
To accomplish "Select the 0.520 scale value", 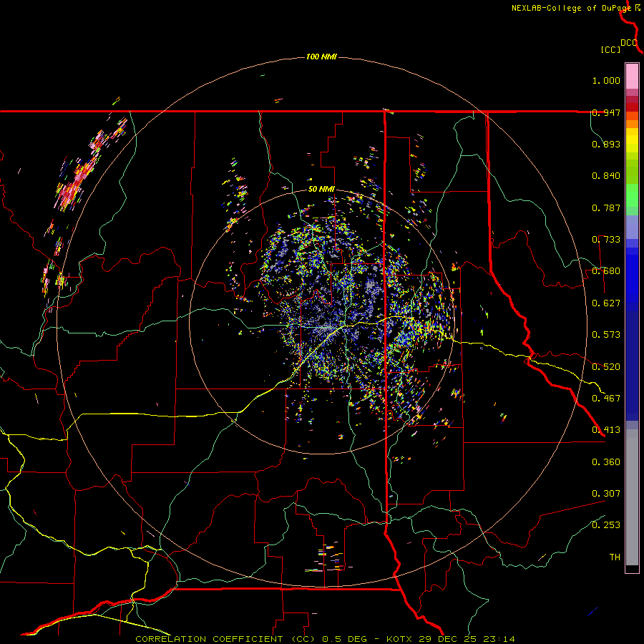I will coord(606,366).
